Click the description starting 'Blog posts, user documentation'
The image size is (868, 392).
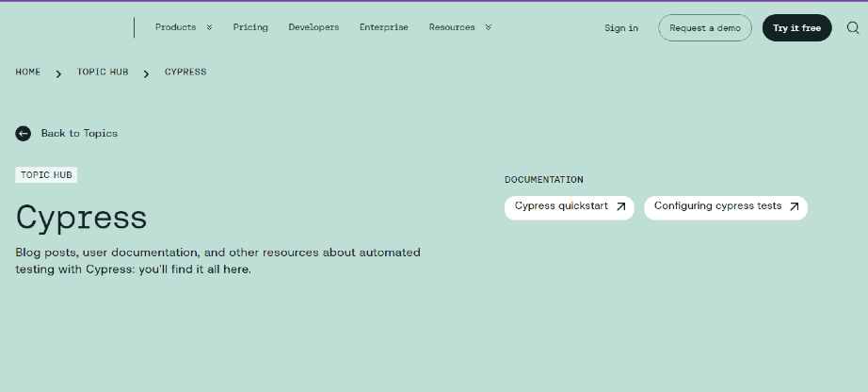[217, 261]
